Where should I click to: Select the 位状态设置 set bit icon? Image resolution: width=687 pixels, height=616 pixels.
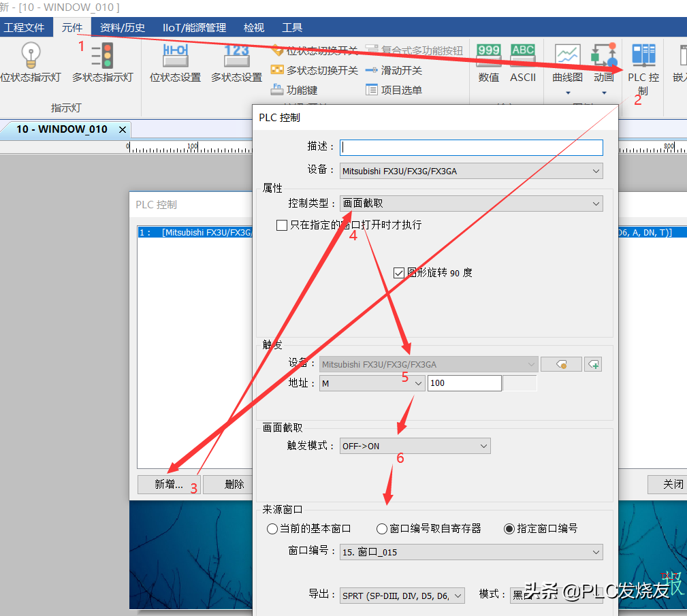tap(175, 55)
